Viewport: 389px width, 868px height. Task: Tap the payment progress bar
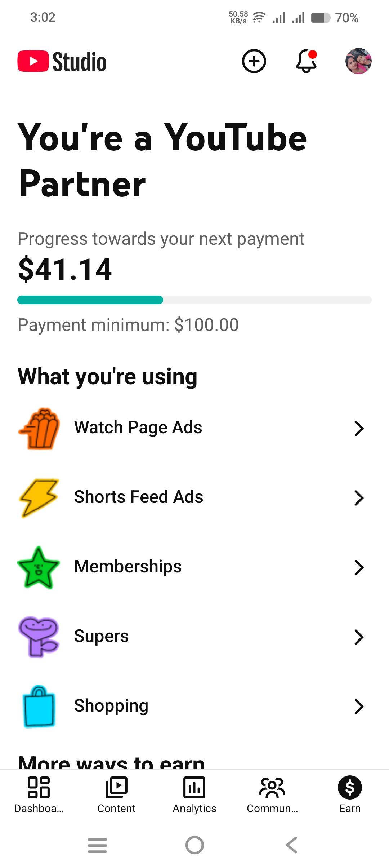tap(194, 300)
